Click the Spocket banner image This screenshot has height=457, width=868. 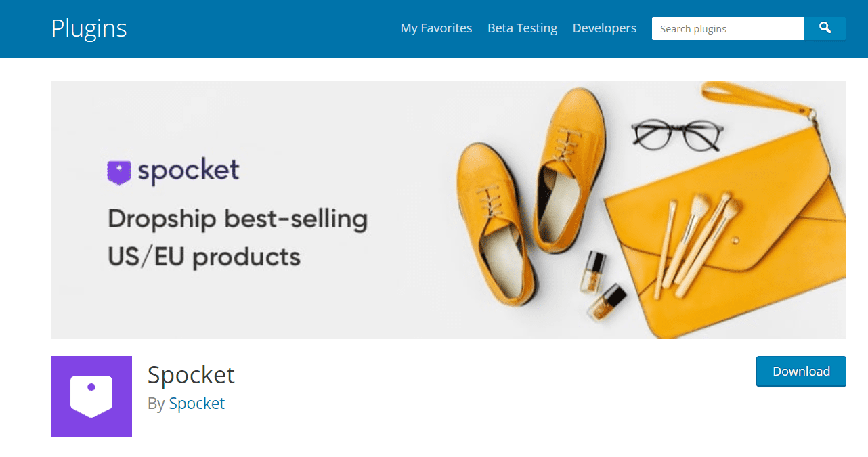coord(448,210)
